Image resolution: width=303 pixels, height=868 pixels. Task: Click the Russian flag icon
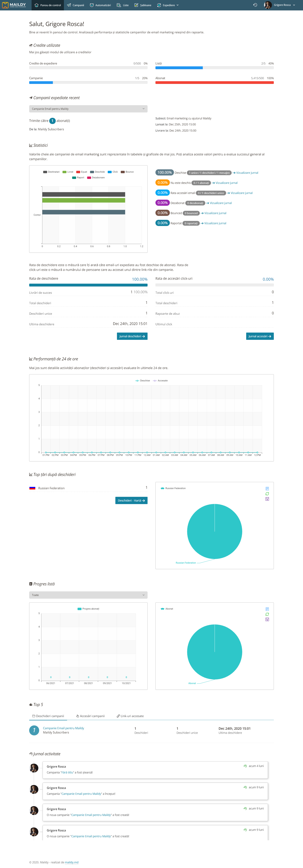coord(32,488)
